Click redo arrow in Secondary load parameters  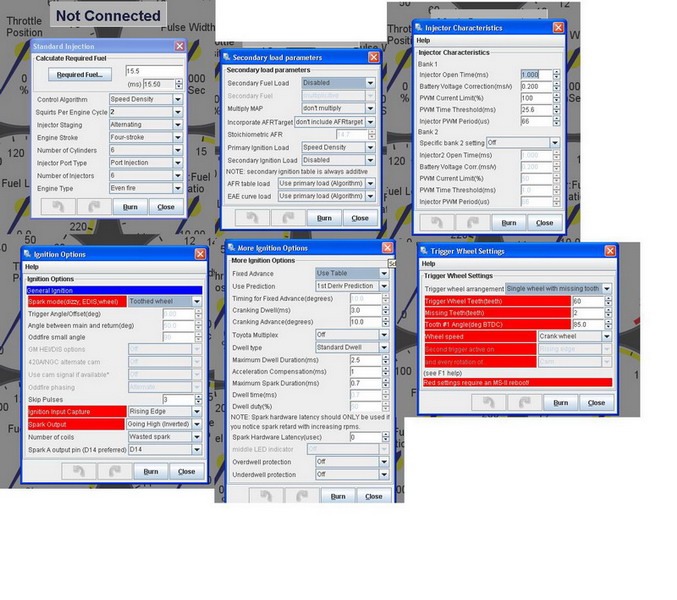(x=288, y=218)
